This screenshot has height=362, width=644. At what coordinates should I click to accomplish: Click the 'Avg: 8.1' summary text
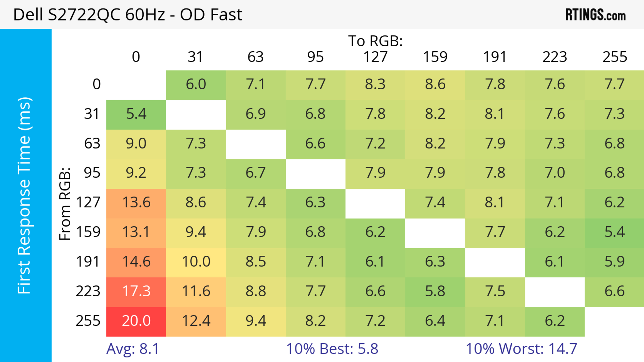tap(132, 349)
